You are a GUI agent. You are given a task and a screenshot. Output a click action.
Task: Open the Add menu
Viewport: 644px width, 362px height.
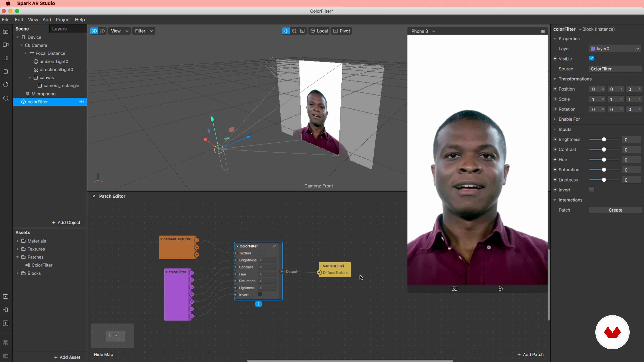pyautogui.click(x=47, y=19)
